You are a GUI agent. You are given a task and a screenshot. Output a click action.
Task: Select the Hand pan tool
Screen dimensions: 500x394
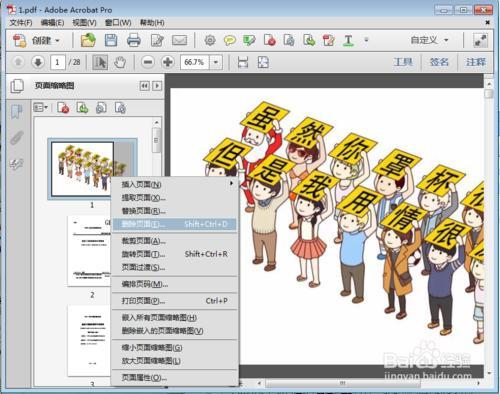(x=120, y=62)
